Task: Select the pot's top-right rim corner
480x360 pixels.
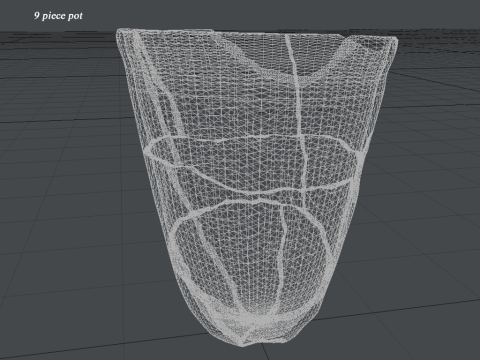Action: coord(393,42)
